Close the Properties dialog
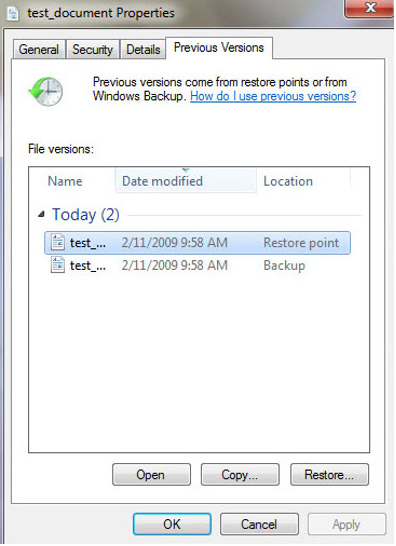Image resolution: width=396 pixels, height=546 pixels. [x=369, y=8]
